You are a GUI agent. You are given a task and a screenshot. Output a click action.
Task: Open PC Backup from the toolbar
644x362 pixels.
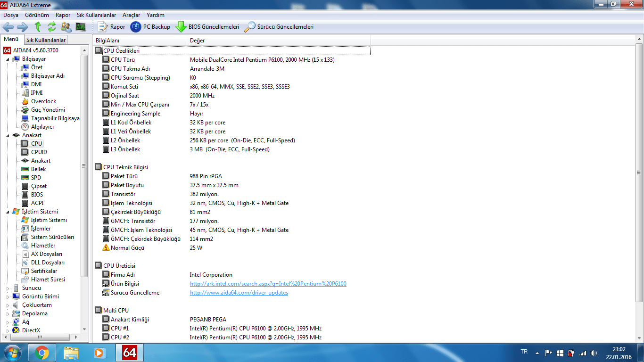coord(150,27)
